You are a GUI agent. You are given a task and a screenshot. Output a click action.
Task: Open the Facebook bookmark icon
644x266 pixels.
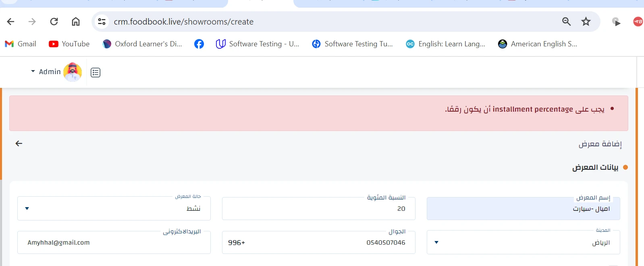click(x=199, y=44)
